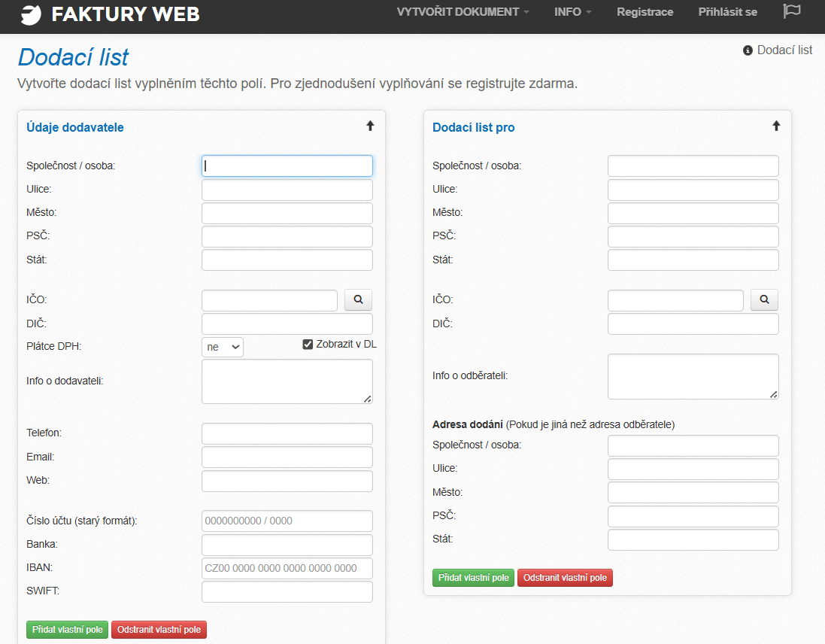The width and height of the screenshot is (825, 644).
Task: Open the Plátce DPH dropdown
Action: [x=223, y=347]
